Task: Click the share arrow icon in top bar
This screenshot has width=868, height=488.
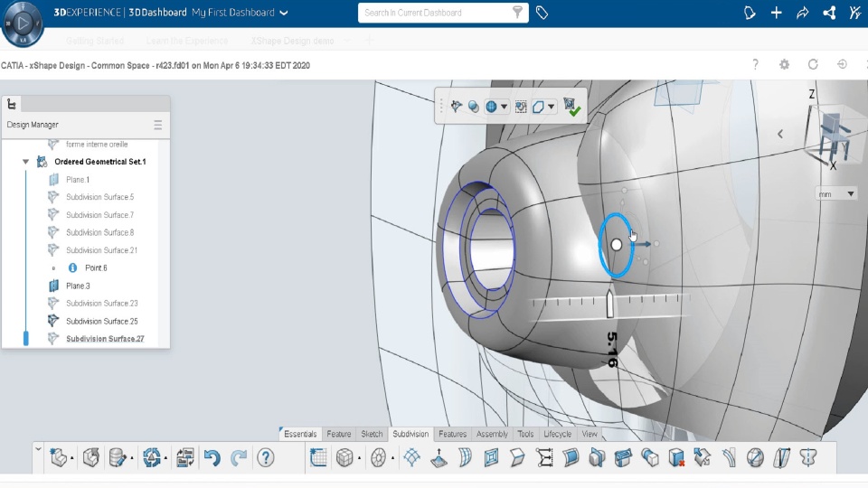Action: [x=803, y=13]
